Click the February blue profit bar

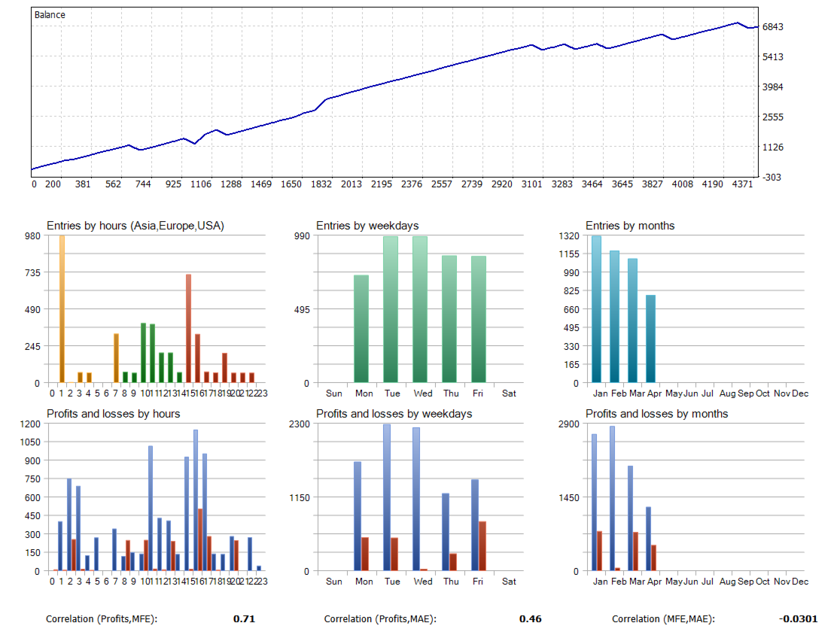613,498
